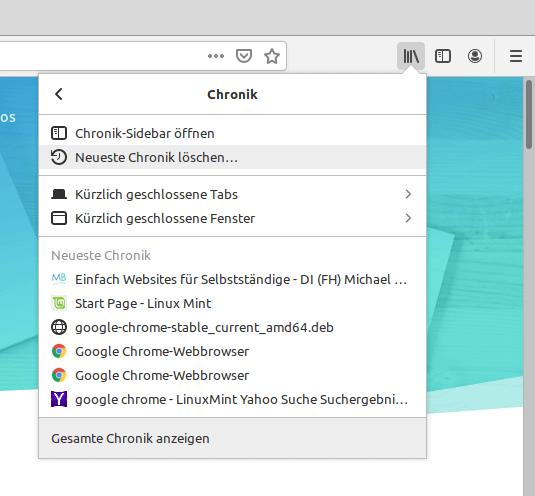
Task: Choose Neueste Chronik löschen…
Action: point(232,157)
